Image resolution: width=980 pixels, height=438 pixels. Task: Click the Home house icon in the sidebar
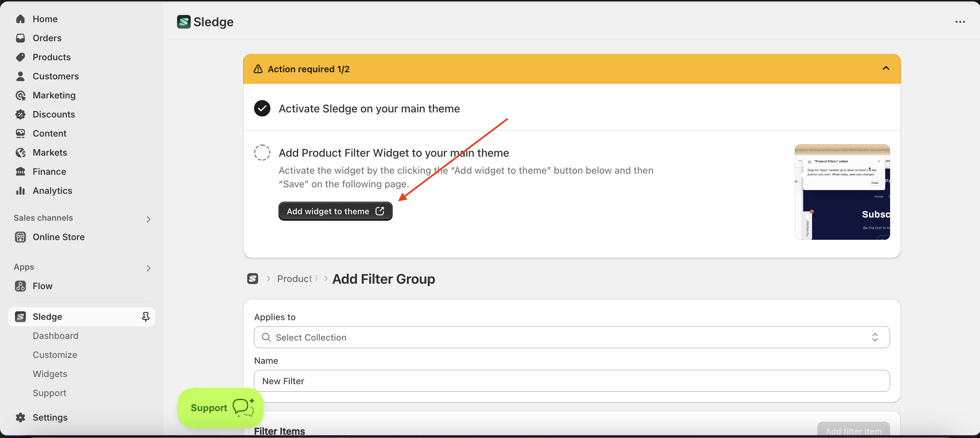[x=20, y=19]
